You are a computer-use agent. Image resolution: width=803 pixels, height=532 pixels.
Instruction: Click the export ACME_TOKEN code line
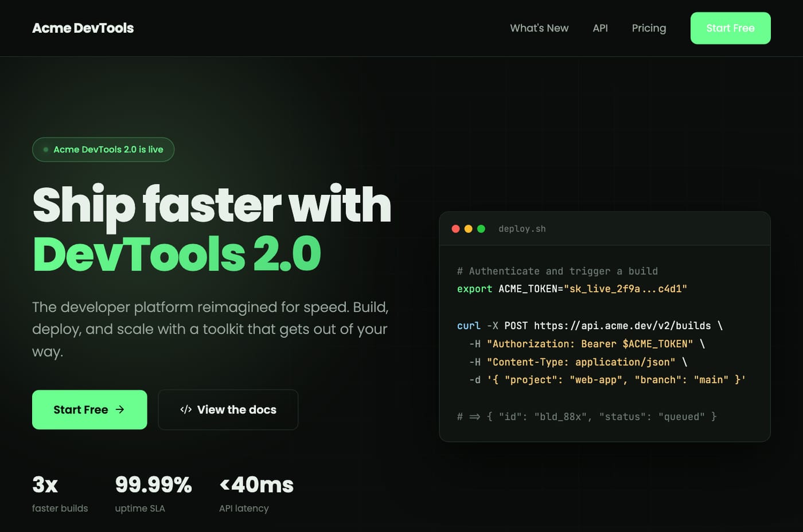572,289
